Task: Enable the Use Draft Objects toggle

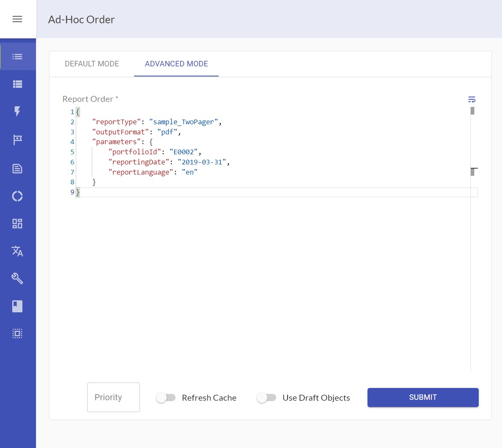Action: coord(266,398)
